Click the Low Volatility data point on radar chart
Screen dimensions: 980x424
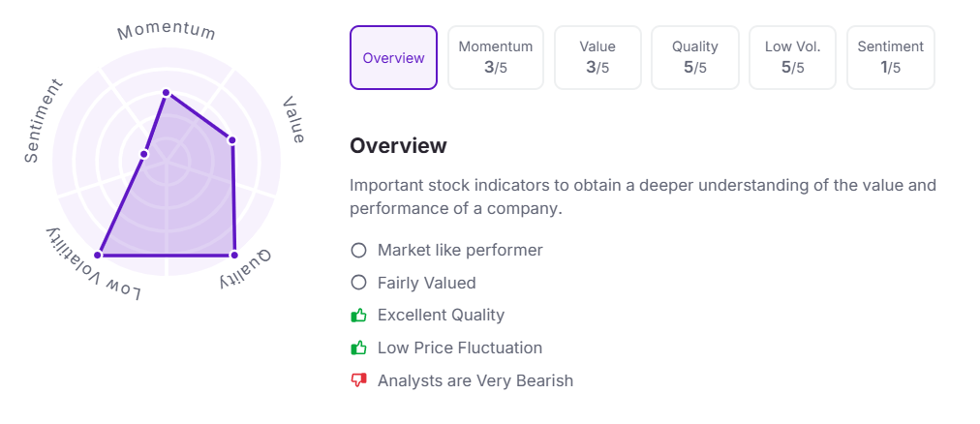pyautogui.click(x=99, y=256)
